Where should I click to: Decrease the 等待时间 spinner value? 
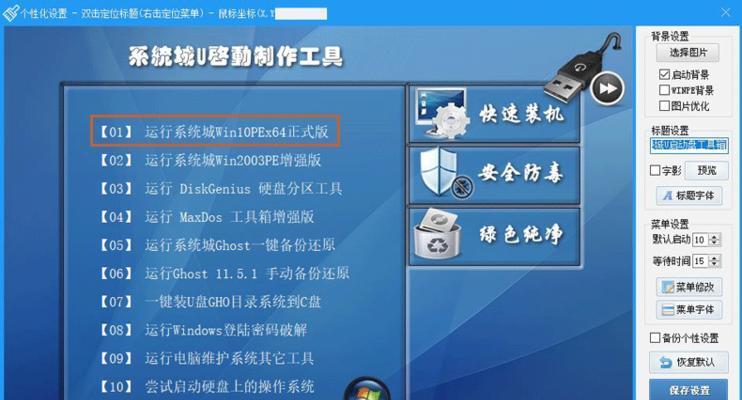pyautogui.click(x=715, y=264)
